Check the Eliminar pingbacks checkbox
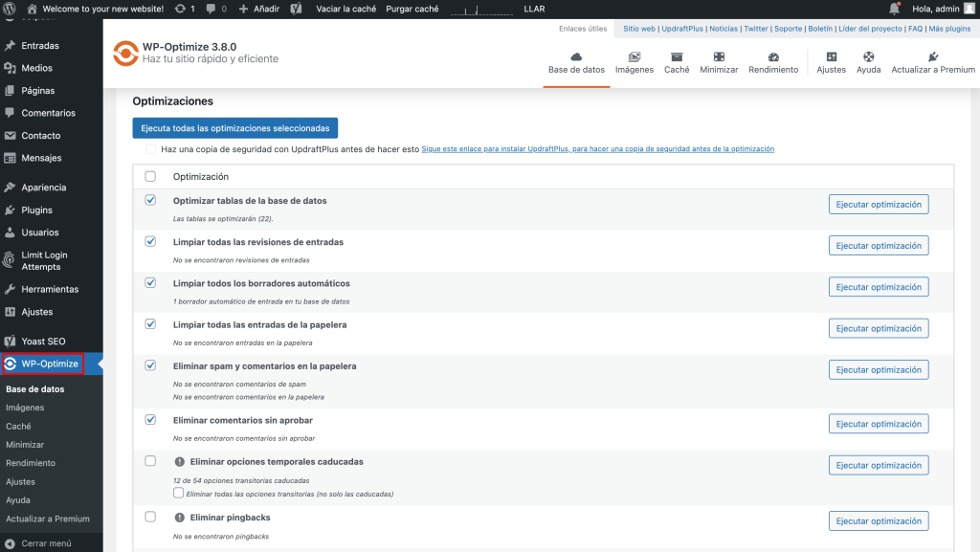The image size is (980, 552). click(x=150, y=517)
